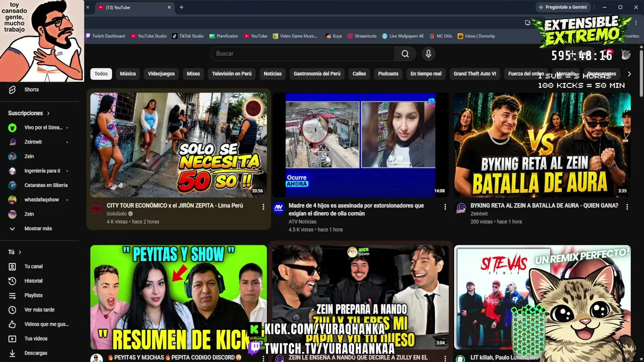Open the GoloGolo channel avatar
644x362 pixels.
click(97, 208)
